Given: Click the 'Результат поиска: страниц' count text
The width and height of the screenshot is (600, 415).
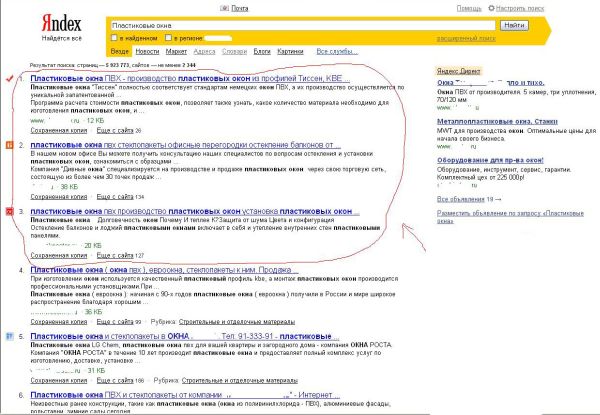Looking at the screenshot, I should click(112, 65).
